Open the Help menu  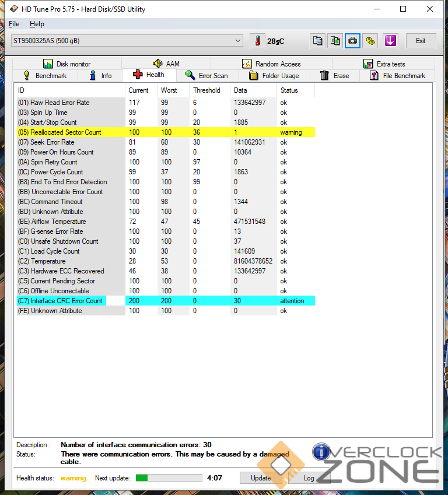(37, 24)
